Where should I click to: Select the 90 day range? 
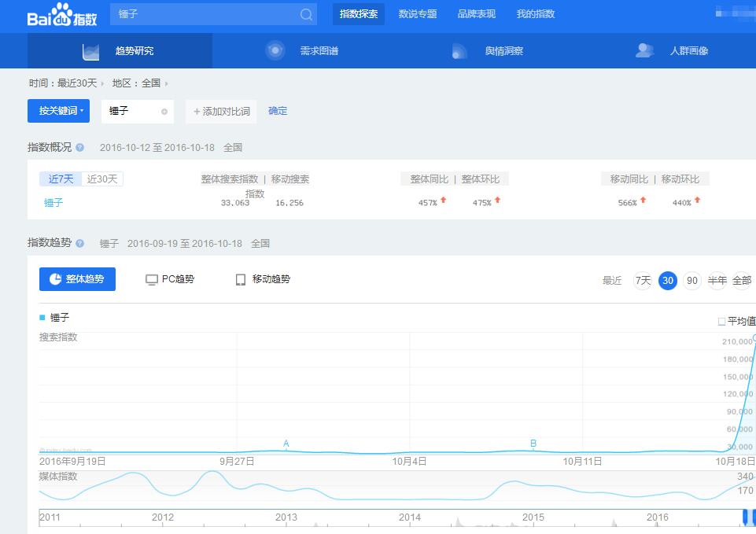point(692,280)
